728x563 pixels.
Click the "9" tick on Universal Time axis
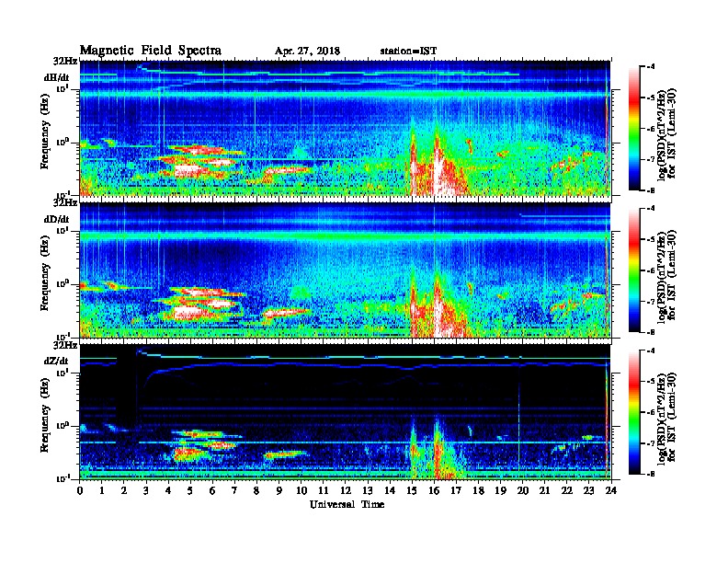click(279, 490)
